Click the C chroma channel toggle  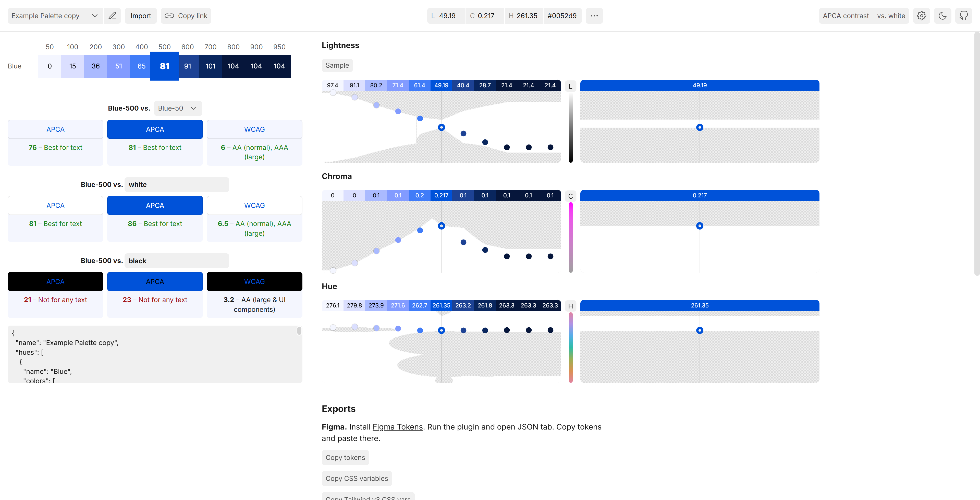click(x=570, y=196)
